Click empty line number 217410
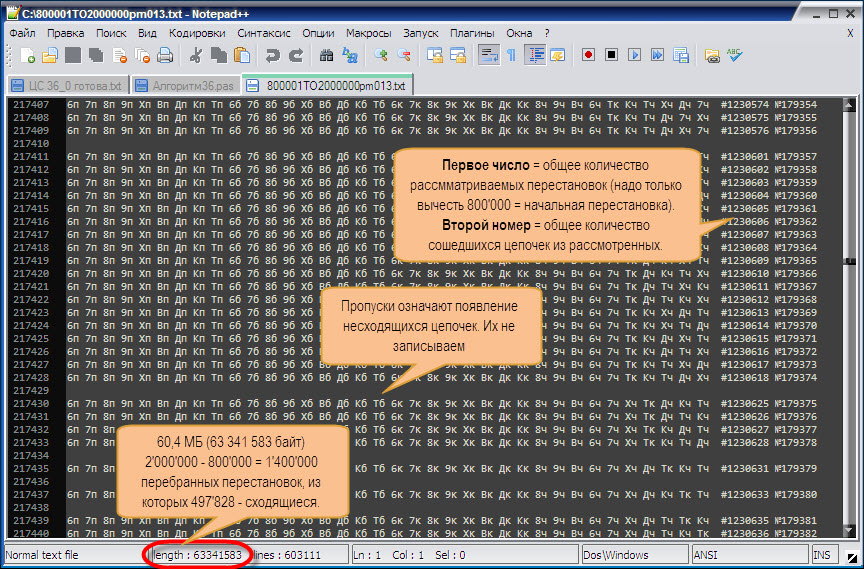864x569 pixels. click(x=31, y=144)
